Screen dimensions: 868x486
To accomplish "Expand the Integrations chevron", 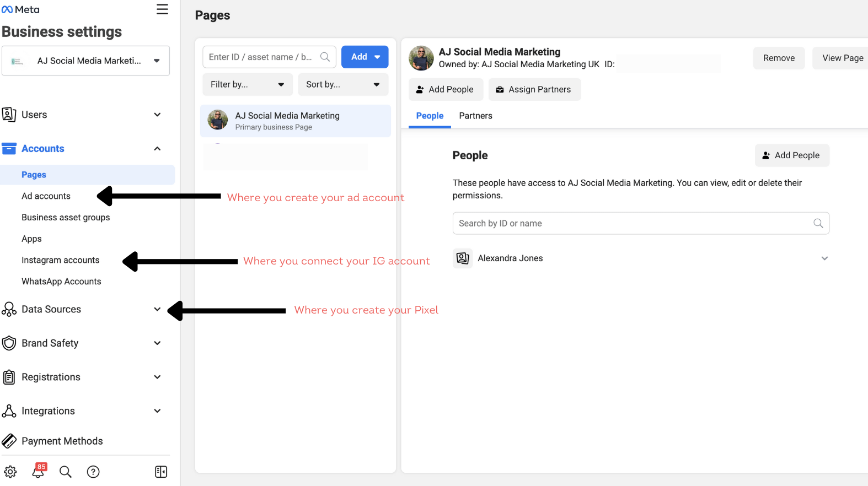I will (x=157, y=411).
